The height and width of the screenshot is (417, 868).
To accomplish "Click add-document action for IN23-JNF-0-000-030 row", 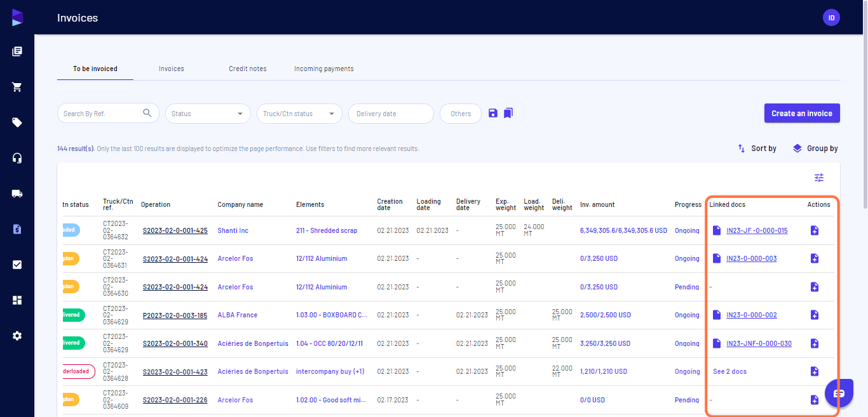I will (x=815, y=343).
